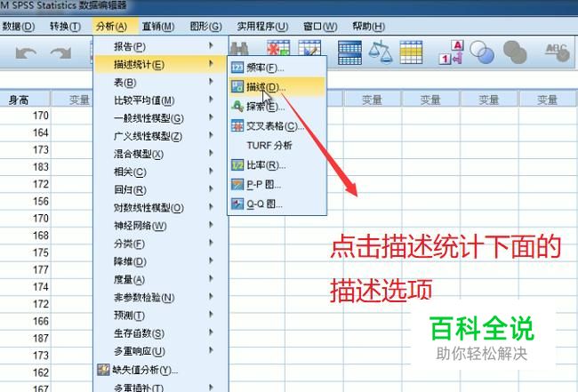This screenshot has width=578, height=392.
Task: Click the 频率(F) frequency icon
Action: click(x=237, y=68)
